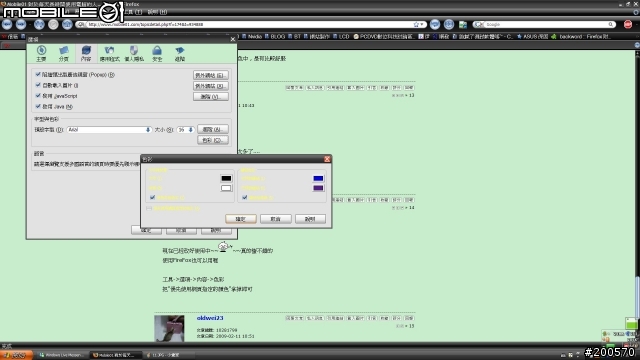Toggle the enable JavaScript checkbox
The height and width of the screenshot is (360, 640).
[x=38, y=96]
